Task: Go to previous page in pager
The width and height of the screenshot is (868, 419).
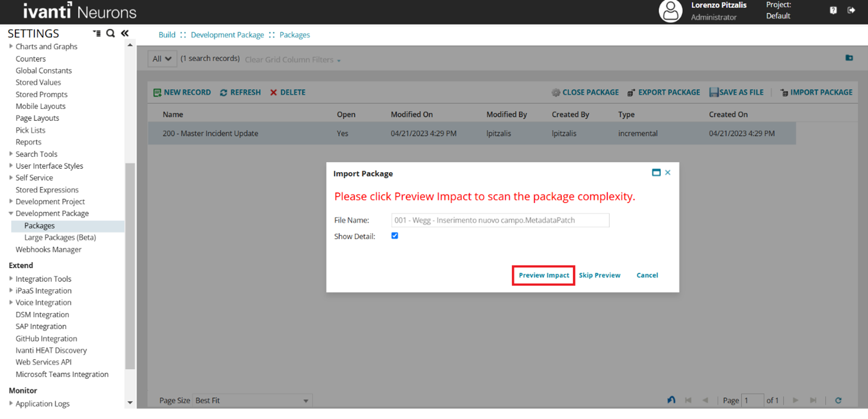Action: (705, 401)
